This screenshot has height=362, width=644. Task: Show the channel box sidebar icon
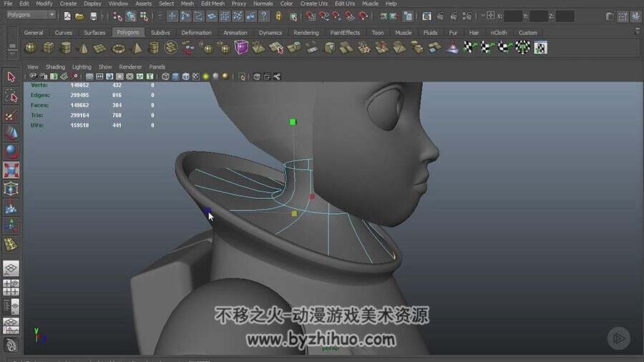(x=636, y=16)
